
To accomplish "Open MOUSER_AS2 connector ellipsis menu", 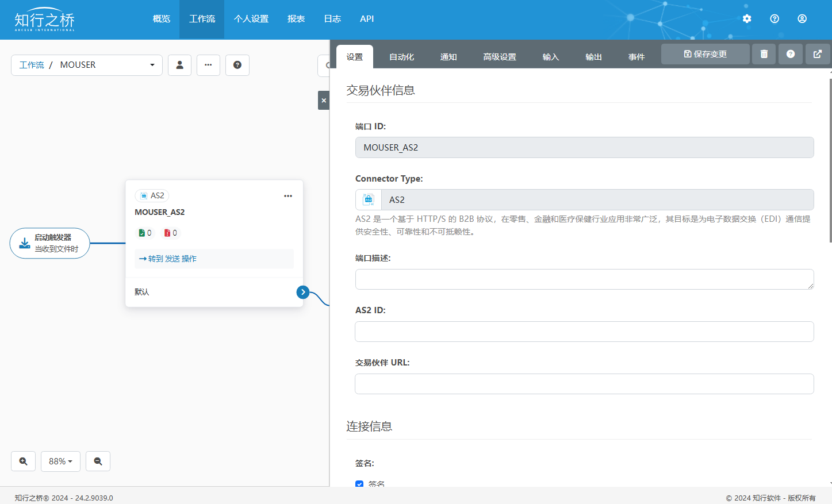I will tap(288, 196).
